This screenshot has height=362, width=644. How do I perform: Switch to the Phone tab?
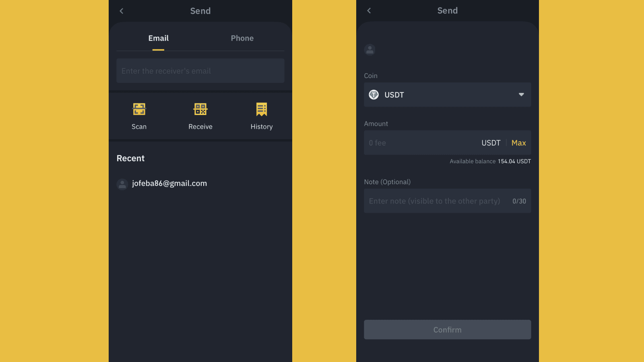pyautogui.click(x=242, y=38)
